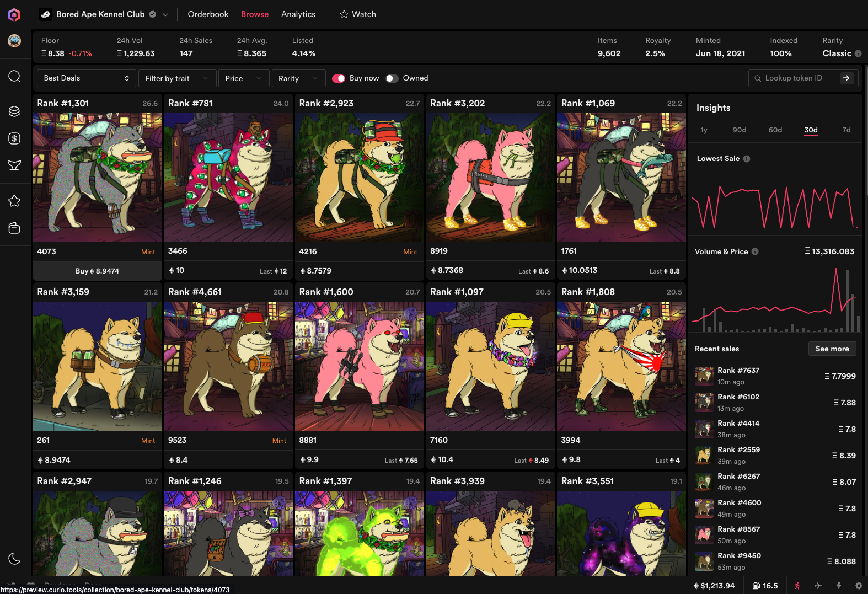
Task: Click token 4216 price 8.7579
Action: (x=316, y=271)
